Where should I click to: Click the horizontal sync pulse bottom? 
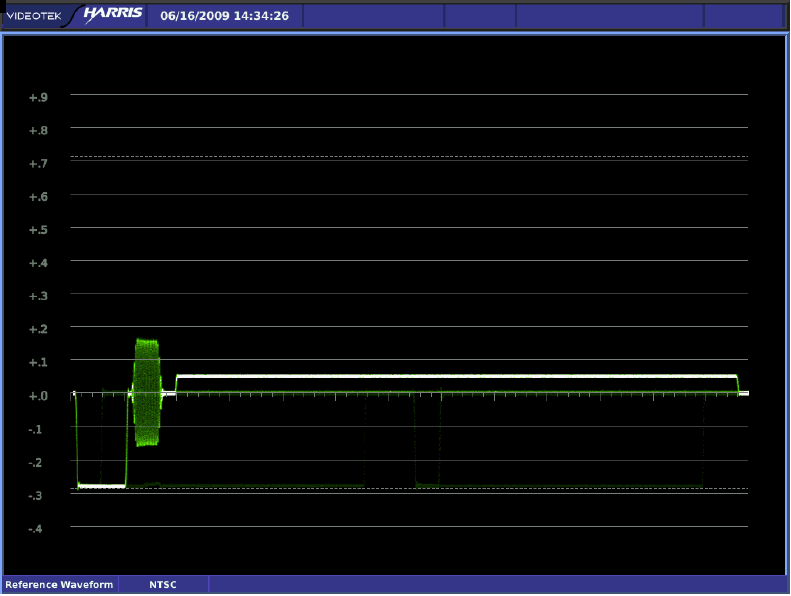pos(101,485)
